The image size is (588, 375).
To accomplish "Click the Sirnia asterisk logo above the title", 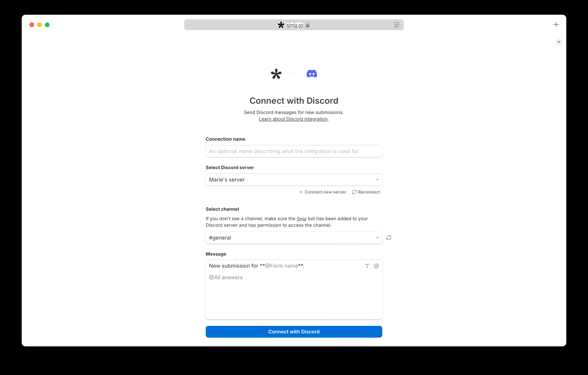I will click(276, 74).
